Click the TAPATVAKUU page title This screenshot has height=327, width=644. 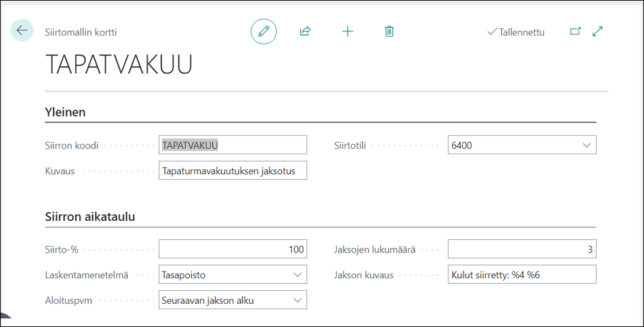click(x=119, y=65)
